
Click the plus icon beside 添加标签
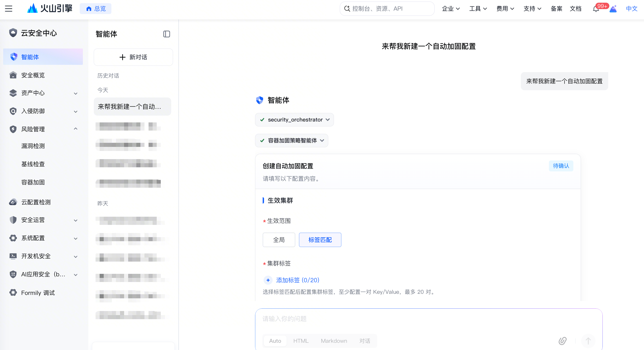coord(268,280)
